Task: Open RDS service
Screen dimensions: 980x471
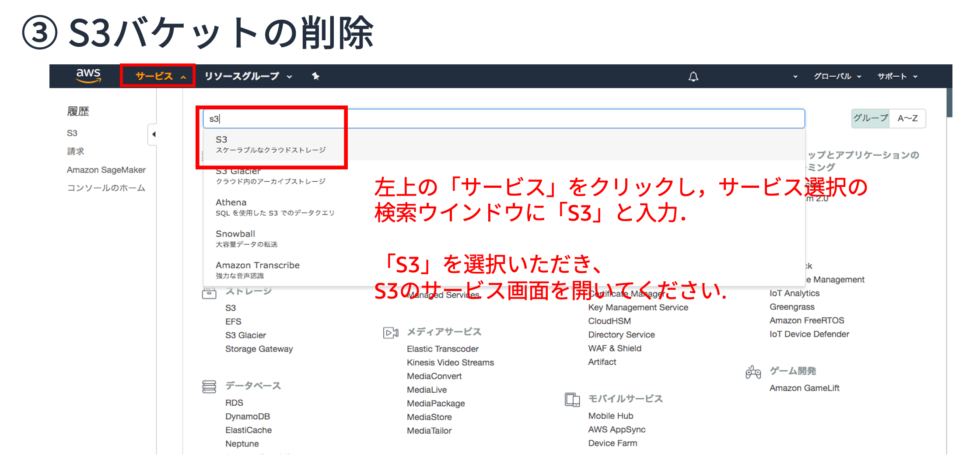Action: tap(234, 403)
